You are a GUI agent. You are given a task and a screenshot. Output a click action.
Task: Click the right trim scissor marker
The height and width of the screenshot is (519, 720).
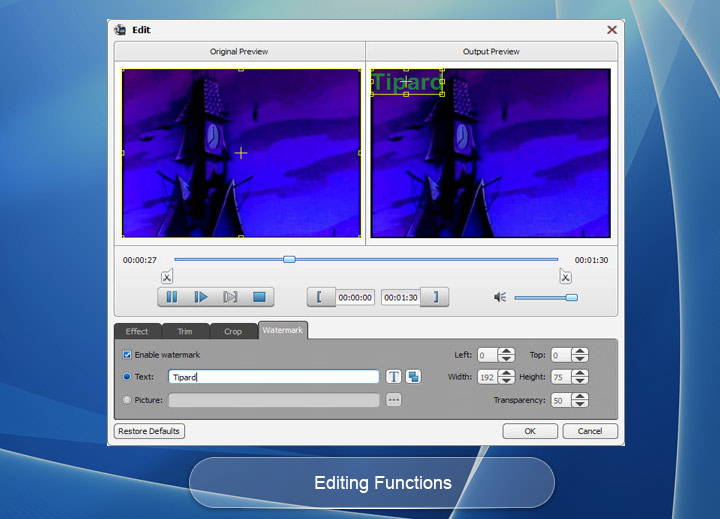click(x=565, y=276)
